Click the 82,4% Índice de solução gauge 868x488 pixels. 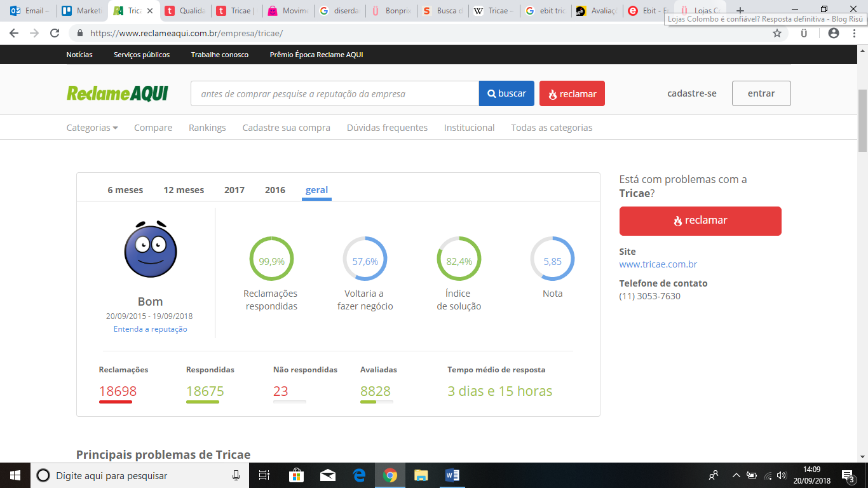[459, 259]
